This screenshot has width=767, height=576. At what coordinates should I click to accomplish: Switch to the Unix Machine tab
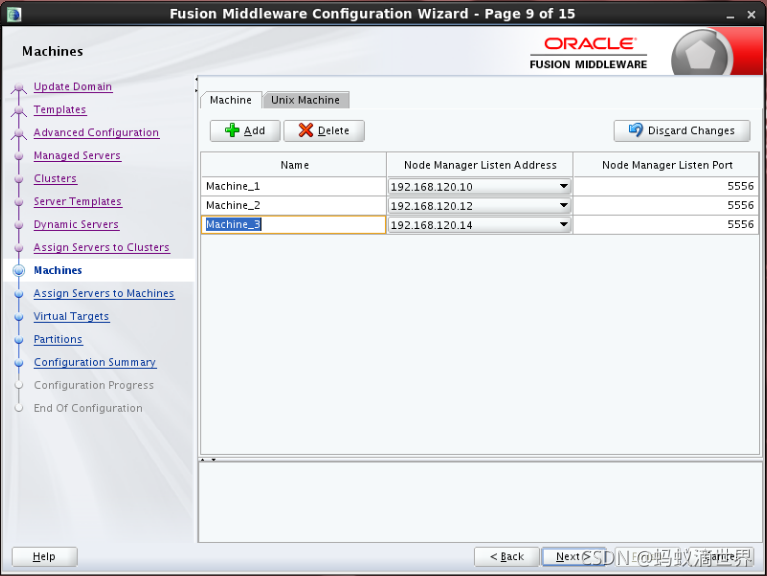click(305, 100)
